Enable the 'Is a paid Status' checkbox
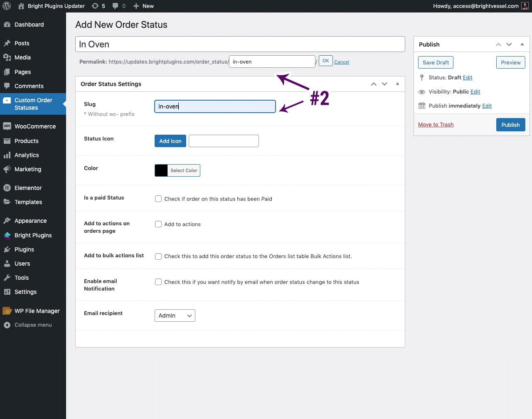532x419 pixels. coord(158,199)
